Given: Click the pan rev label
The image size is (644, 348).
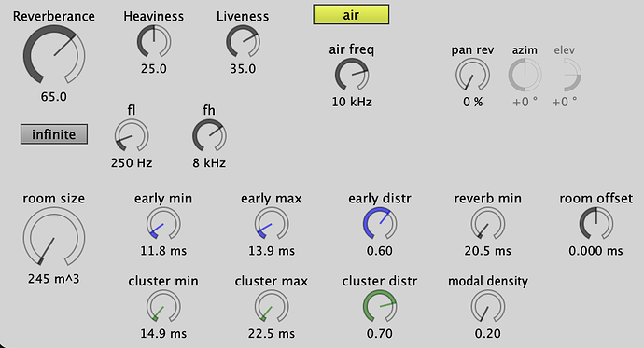Looking at the screenshot, I should pos(472,50).
